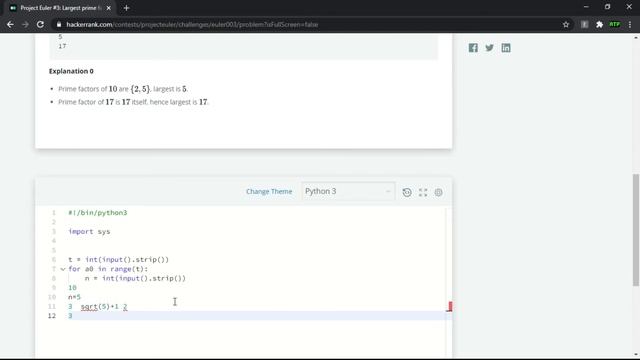Share the challenge on LinkedIn
Viewport: 640px width, 360px height.
click(506, 48)
